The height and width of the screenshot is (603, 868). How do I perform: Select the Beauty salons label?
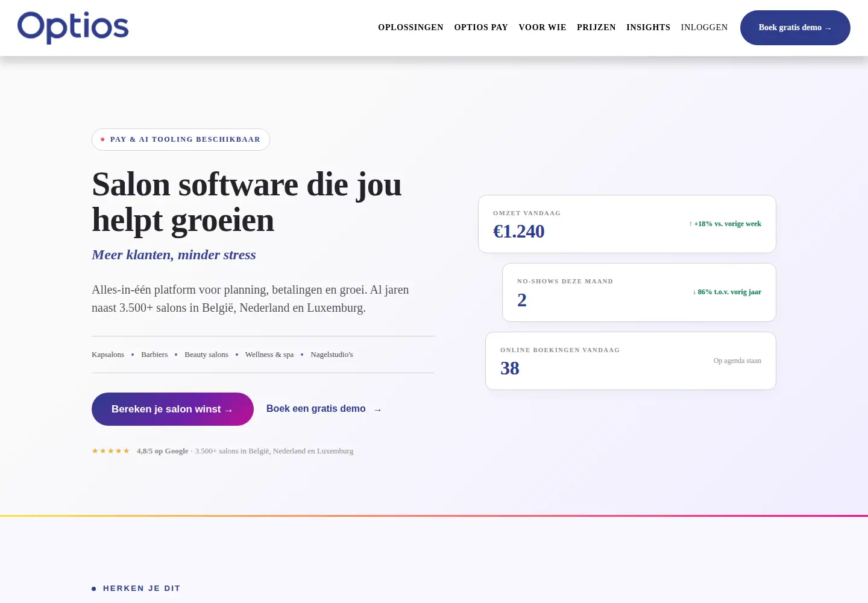[206, 355]
